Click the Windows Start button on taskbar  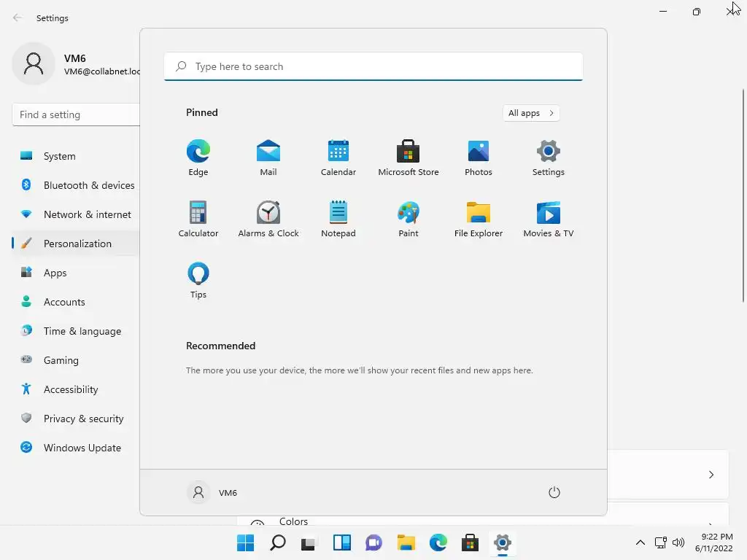[x=245, y=542]
